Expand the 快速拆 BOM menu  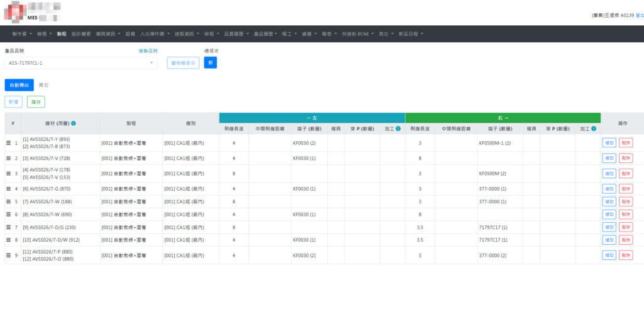pyautogui.click(x=357, y=33)
